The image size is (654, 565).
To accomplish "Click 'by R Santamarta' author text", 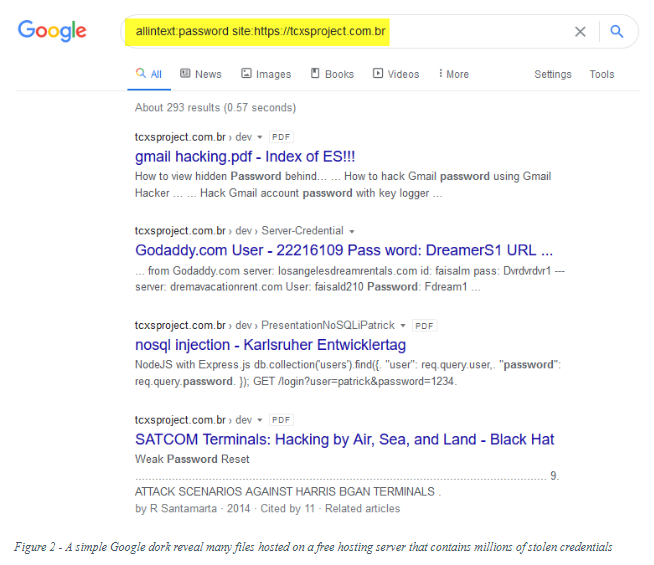I will click(176, 509).
